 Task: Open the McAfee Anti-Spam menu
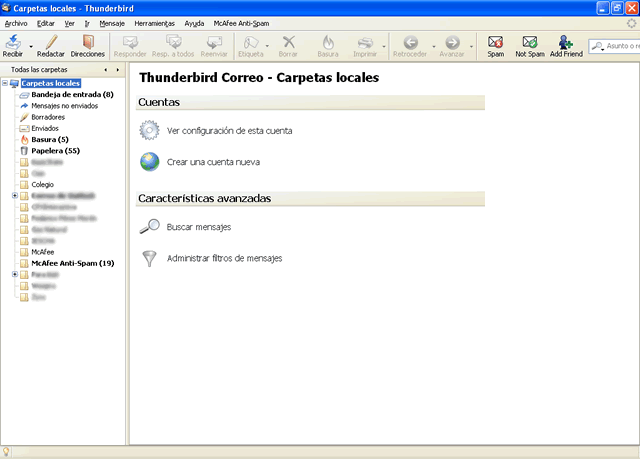tap(241, 24)
